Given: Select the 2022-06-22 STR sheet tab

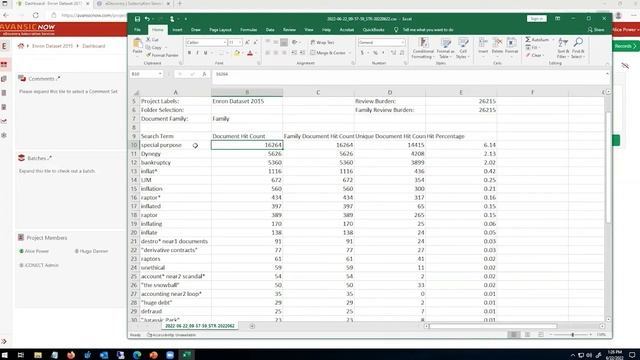Looking at the screenshot, I should pyautogui.click(x=200, y=326).
